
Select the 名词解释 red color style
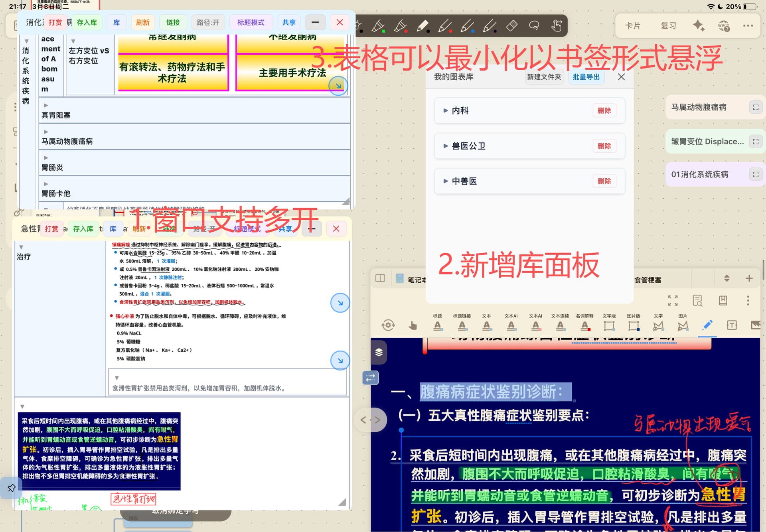coord(584,325)
